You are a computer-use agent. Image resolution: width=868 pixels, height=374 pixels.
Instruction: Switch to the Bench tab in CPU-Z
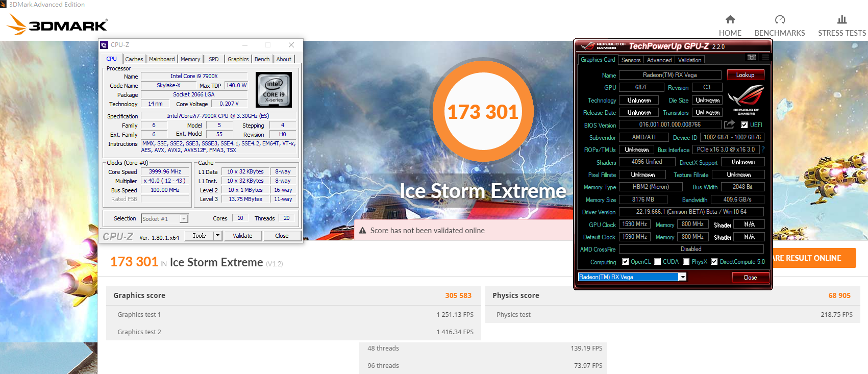click(x=262, y=59)
